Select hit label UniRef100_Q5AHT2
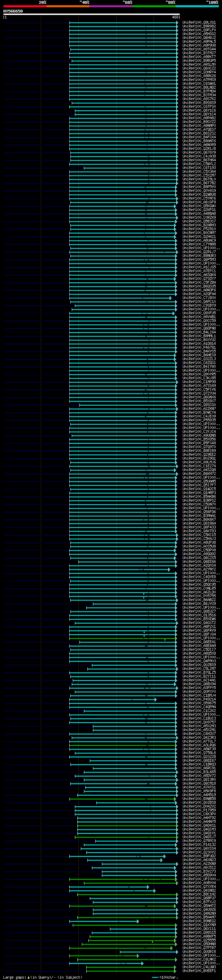The image size is (222, 980). (199, 906)
